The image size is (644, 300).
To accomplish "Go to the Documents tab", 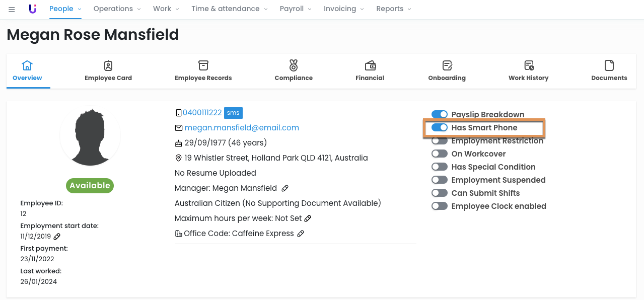I will pyautogui.click(x=609, y=70).
